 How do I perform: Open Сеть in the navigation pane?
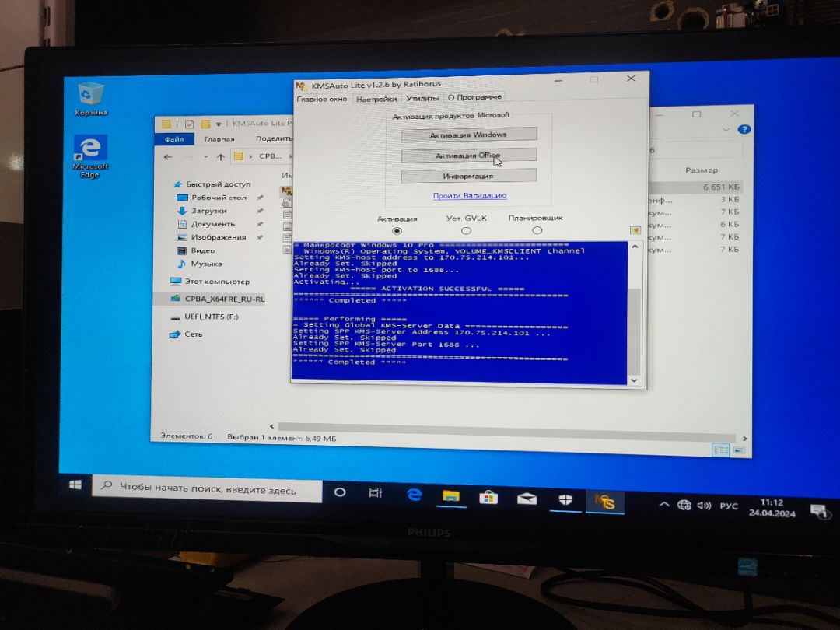(187, 334)
